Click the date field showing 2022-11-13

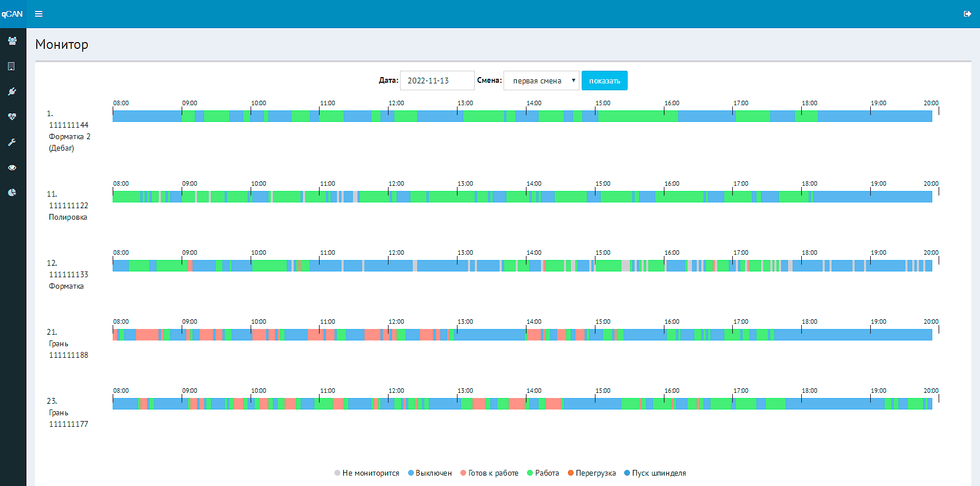437,81
